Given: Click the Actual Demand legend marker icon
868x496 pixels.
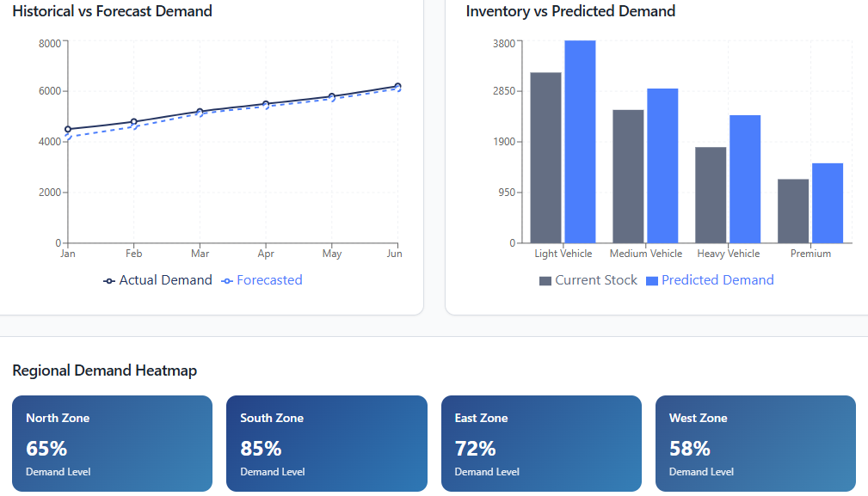Looking at the screenshot, I should click(108, 280).
